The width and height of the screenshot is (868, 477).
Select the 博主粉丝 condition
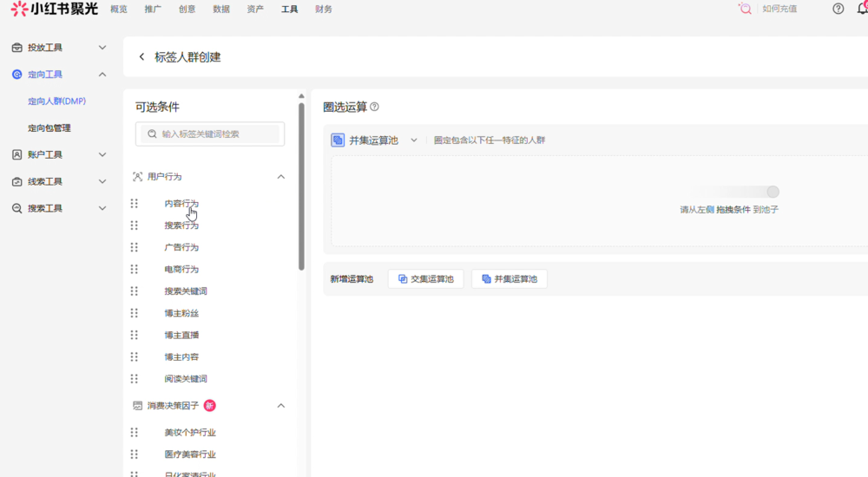pos(181,313)
